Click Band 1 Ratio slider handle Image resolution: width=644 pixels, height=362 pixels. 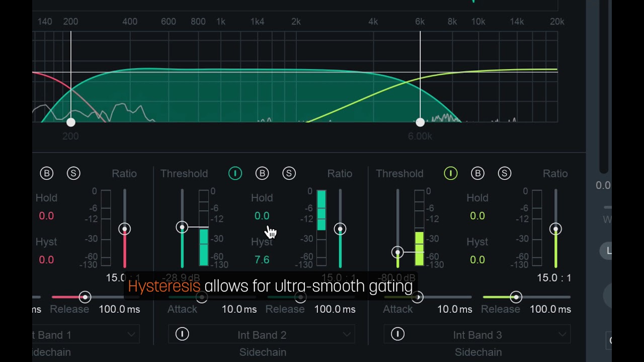coord(124,229)
